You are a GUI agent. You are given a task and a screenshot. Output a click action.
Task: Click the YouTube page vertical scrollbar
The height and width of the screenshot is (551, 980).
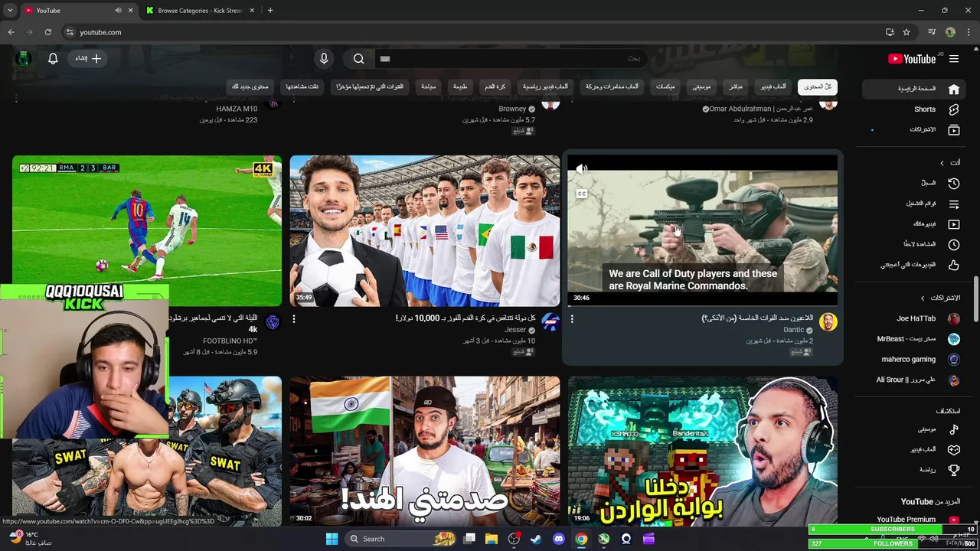(x=975, y=298)
